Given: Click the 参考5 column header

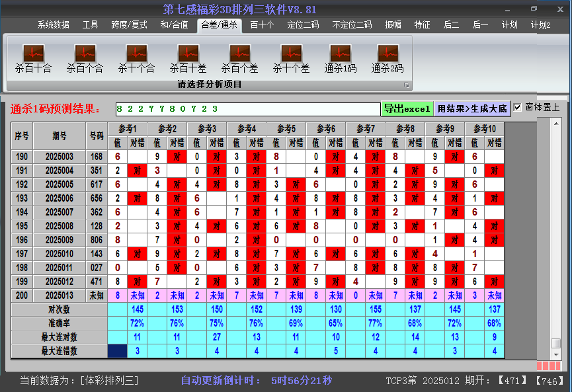Looking at the screenshot, I should coord(286,128).
